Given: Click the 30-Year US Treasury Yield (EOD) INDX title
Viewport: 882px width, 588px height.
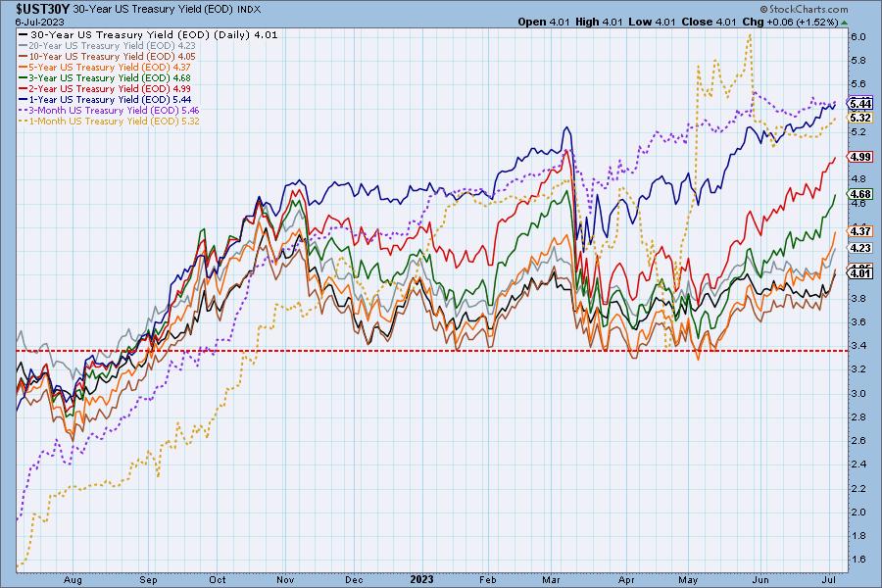Looking at the screenshot, I should tap(167, 10).
